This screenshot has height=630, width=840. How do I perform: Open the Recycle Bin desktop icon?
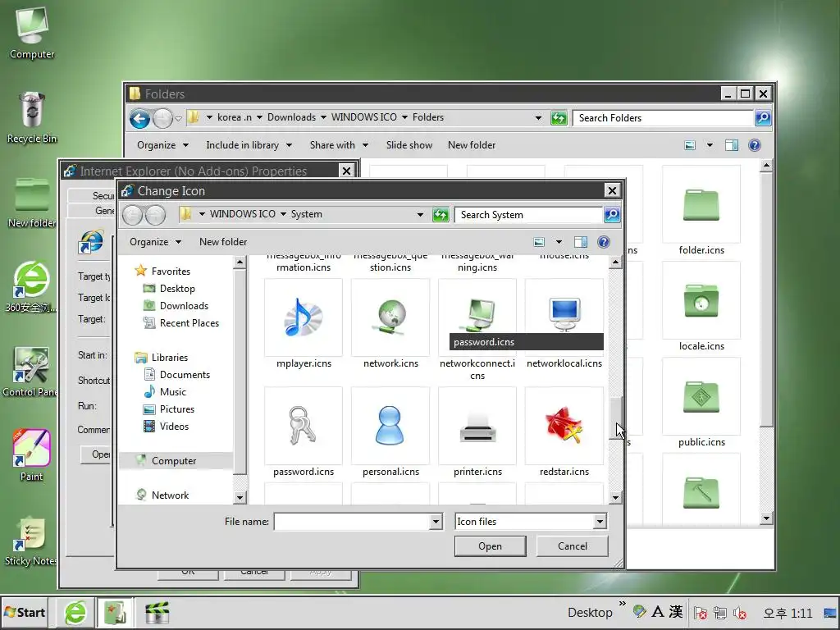click(x=32, y=118)
